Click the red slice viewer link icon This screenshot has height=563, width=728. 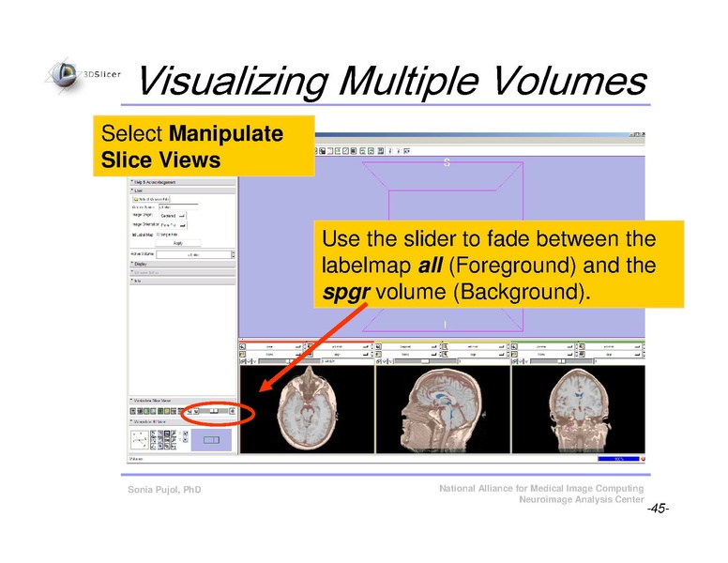coord(242,361)
